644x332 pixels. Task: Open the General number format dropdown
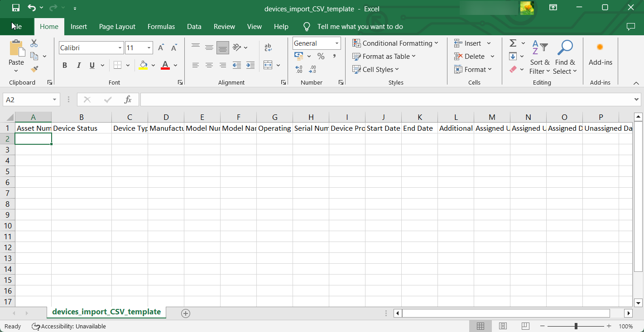click(337, 43)
